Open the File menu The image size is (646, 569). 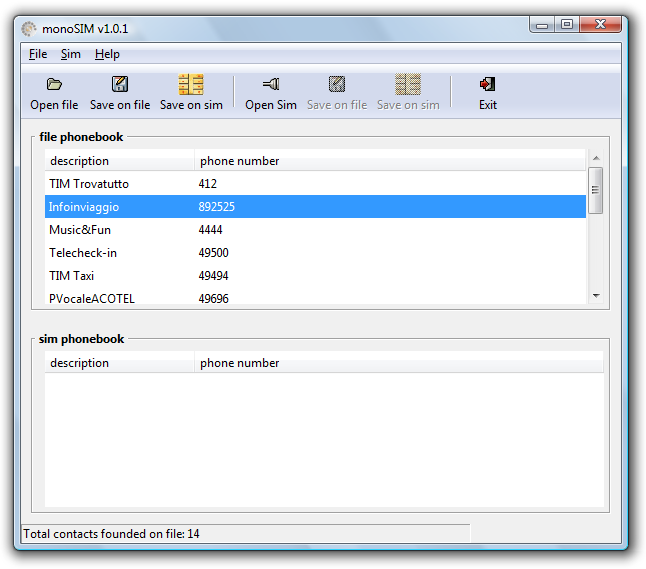point(38,54)
